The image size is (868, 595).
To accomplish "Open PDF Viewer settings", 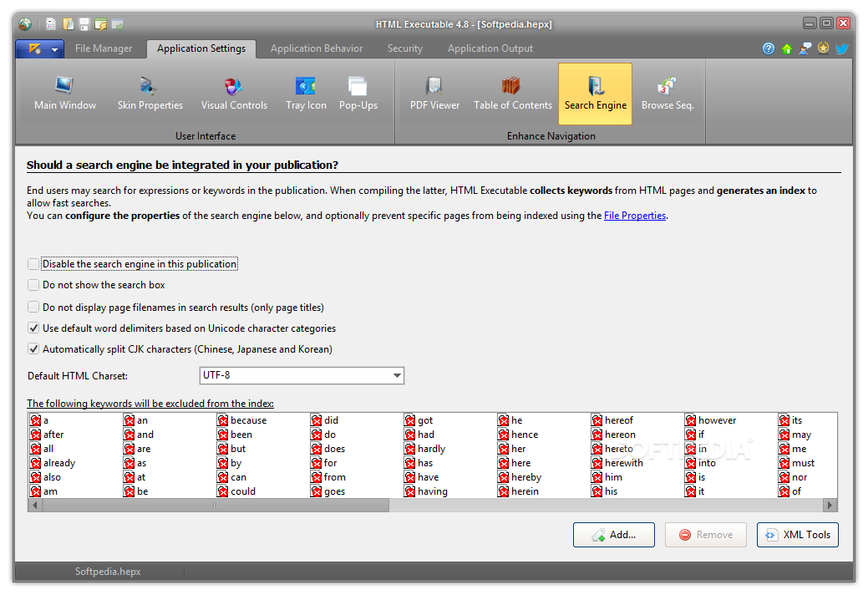I will pos(434,94).
